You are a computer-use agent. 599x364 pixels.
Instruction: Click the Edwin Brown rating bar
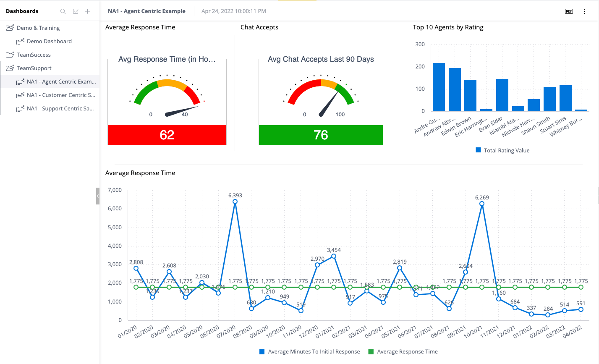(x=471, y=95)
